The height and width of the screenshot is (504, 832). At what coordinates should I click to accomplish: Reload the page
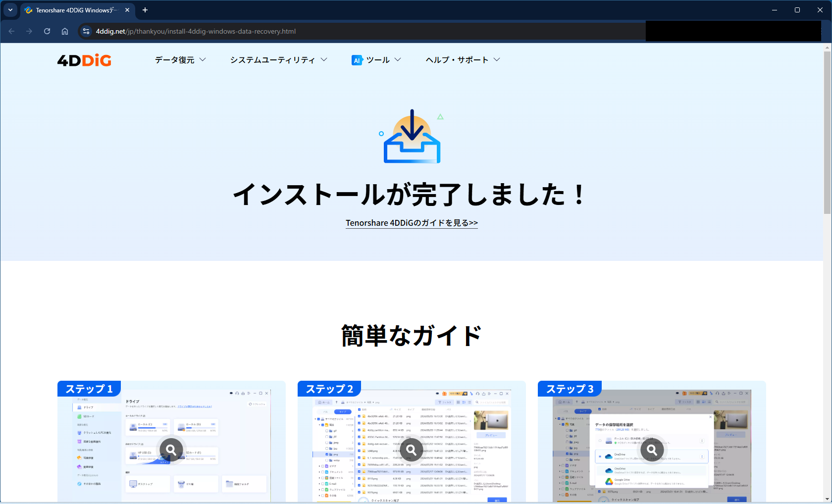tap(47, 31)
